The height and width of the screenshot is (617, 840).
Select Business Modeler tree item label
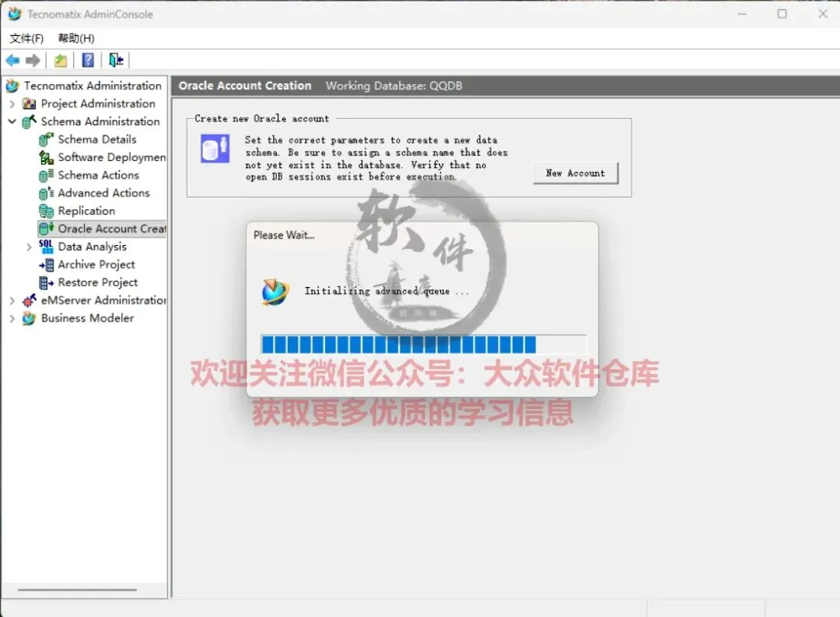click(x=87, y=318)
